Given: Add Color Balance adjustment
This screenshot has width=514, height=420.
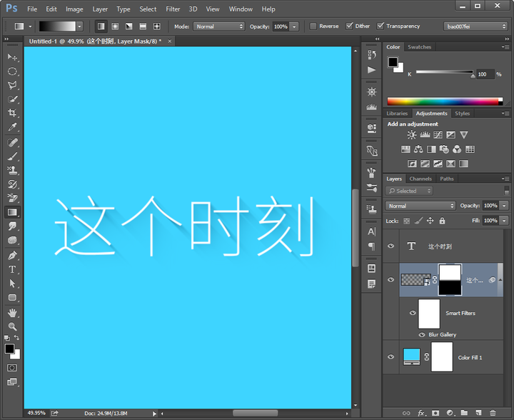Looking at the screenshot, I should coord(418,149).
